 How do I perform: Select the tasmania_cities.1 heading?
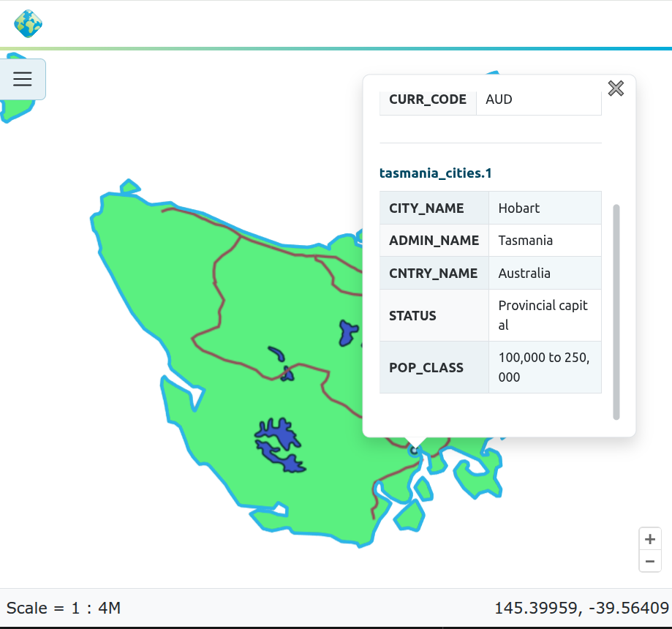(435, 173)
